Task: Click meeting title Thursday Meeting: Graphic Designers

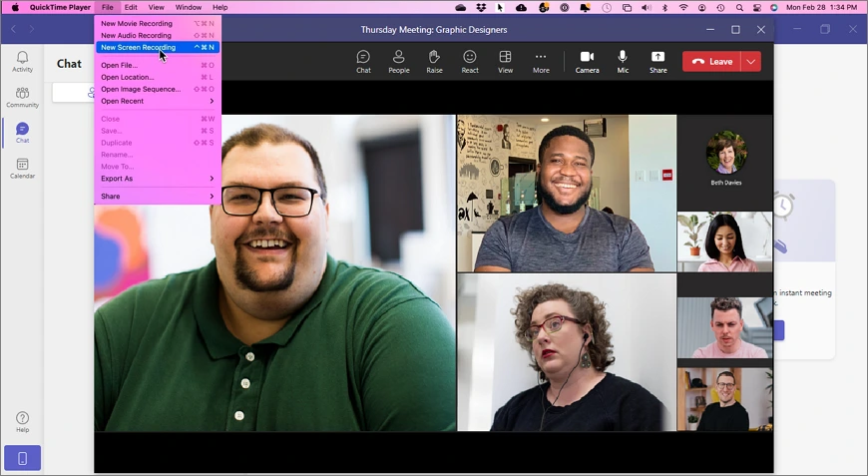Action: (434, 30)
